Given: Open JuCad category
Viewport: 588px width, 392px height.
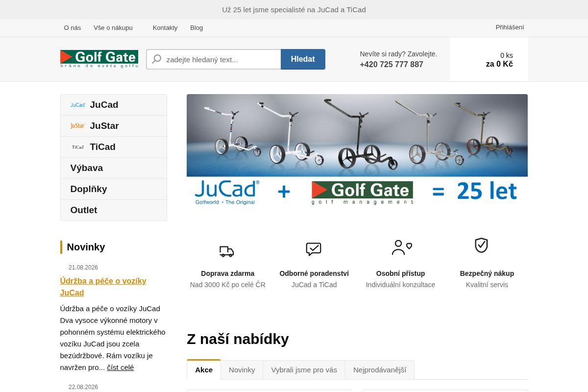Looking at the screenshot, I should [x=114, y=105].
